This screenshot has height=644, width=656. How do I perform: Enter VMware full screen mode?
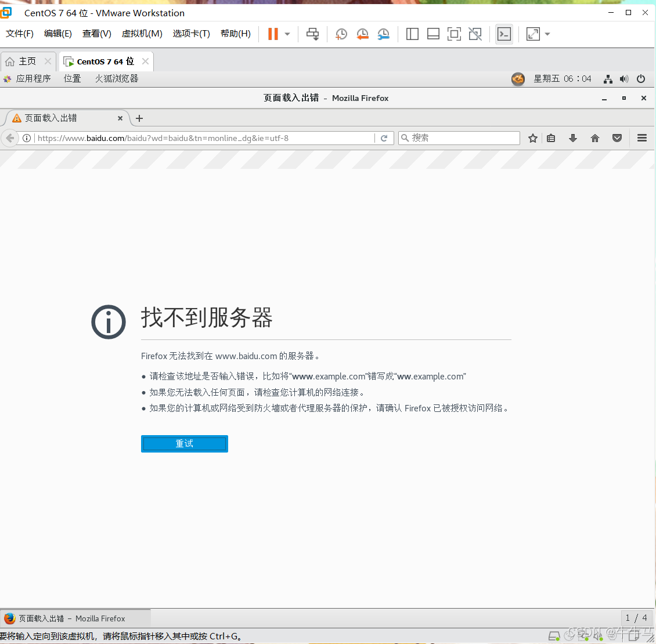pos(454,34)
